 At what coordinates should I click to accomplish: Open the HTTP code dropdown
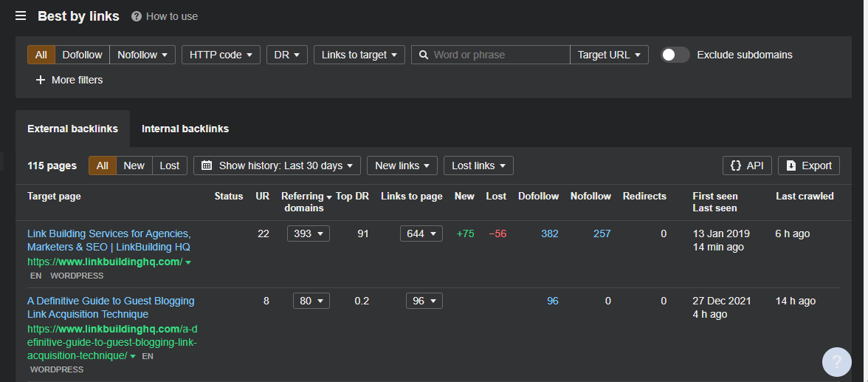(x=221, y=55)
